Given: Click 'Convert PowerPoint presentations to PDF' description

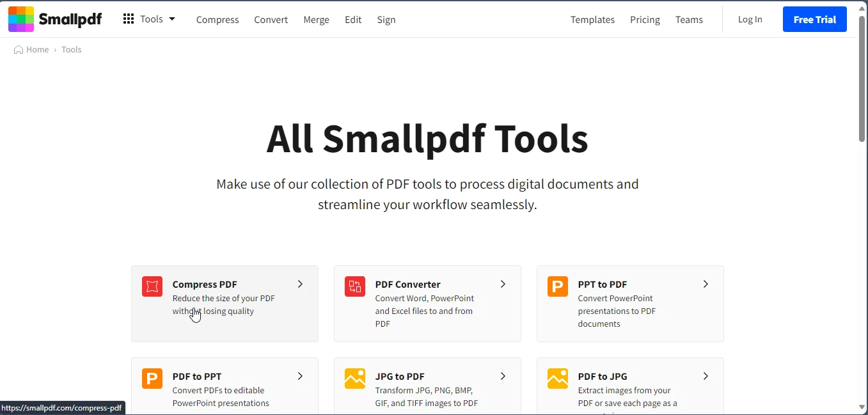Looking at the screenshot, I should click(x=617, y=311).
